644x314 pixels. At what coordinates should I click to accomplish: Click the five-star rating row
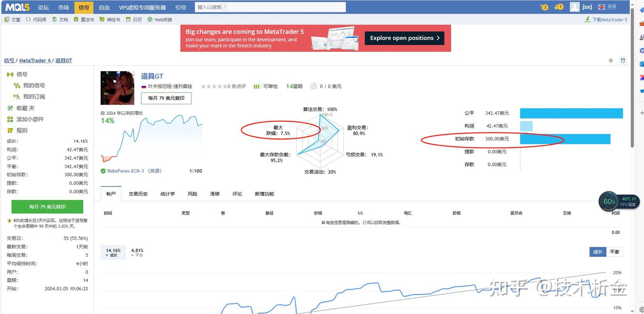pos(214,86)
